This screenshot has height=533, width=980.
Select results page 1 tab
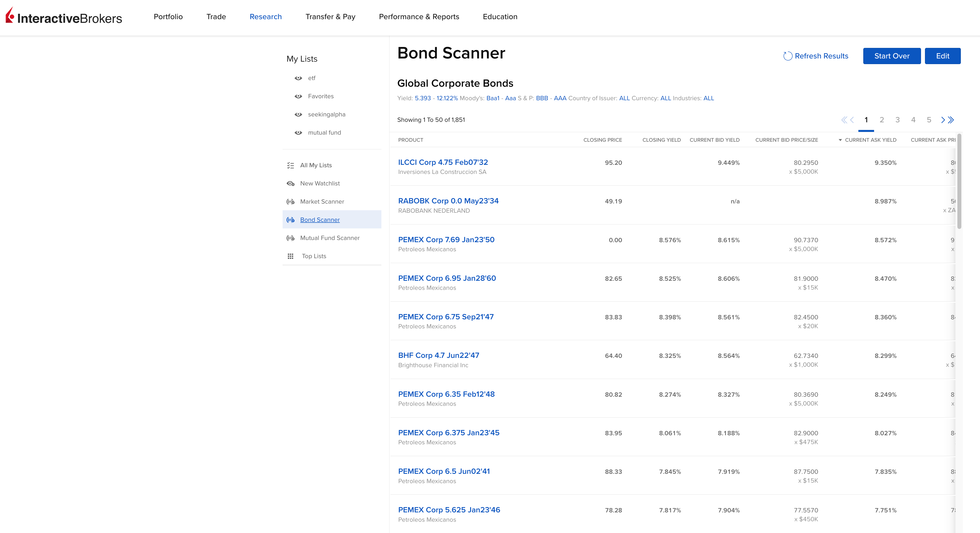tap(866, 120)
